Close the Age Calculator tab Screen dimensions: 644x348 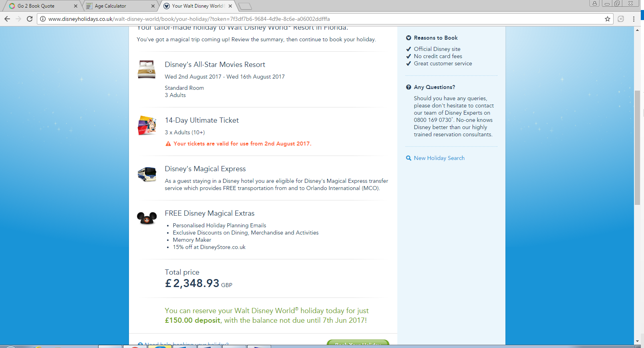pos(153,6)
